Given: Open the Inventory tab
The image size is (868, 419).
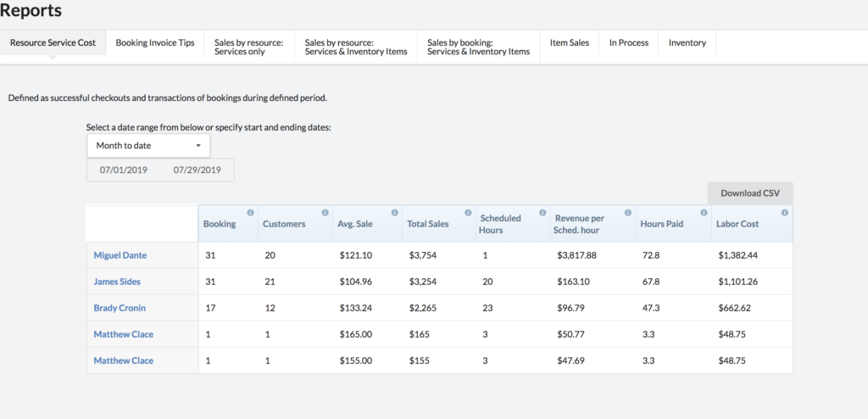Looking at the screenshot, I should pyautogui.click(x=687, y=42).
